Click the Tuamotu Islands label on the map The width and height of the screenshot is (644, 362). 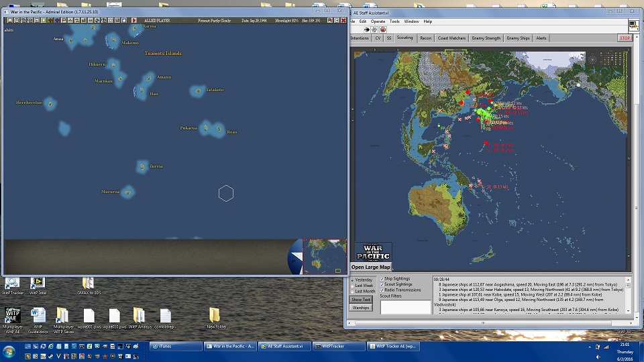(163, 54)
